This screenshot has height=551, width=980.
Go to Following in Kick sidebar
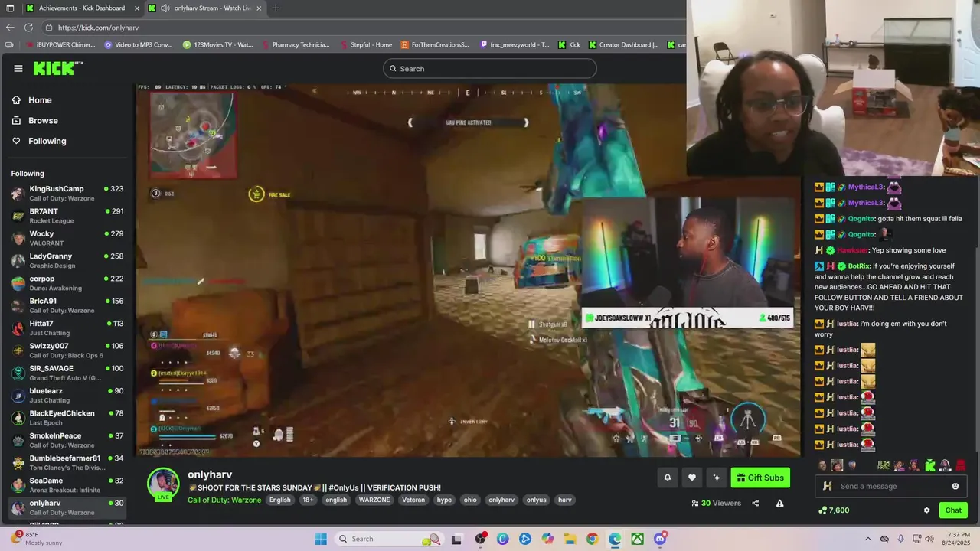tap(47, 141)
